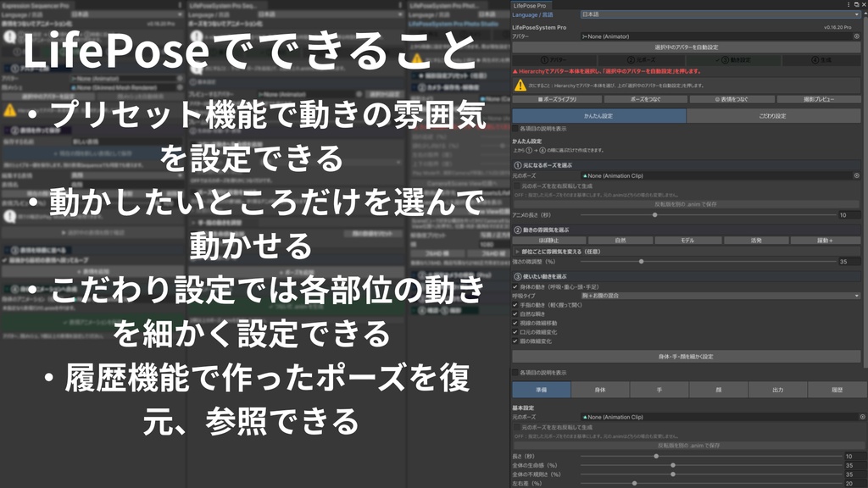Click the アニメの長さ value field showing 10
This screenshot has width=868, height=488.
point(849,215)
